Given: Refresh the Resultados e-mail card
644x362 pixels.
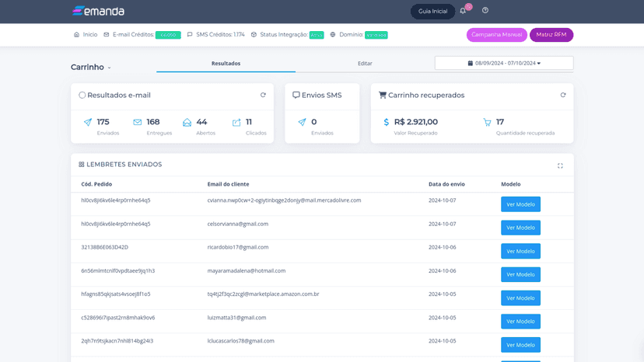Looking at the screenshot, I should tap(263, 95).
